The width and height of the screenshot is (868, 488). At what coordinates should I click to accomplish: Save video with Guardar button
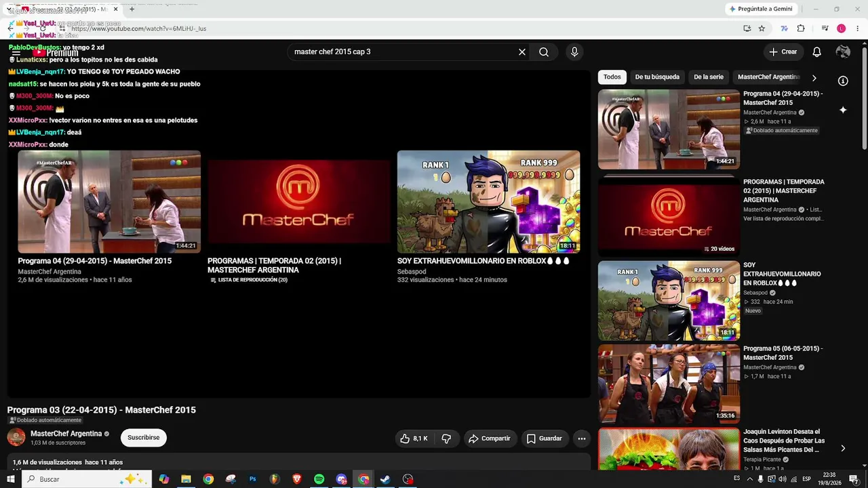click(x=545, y=439)
